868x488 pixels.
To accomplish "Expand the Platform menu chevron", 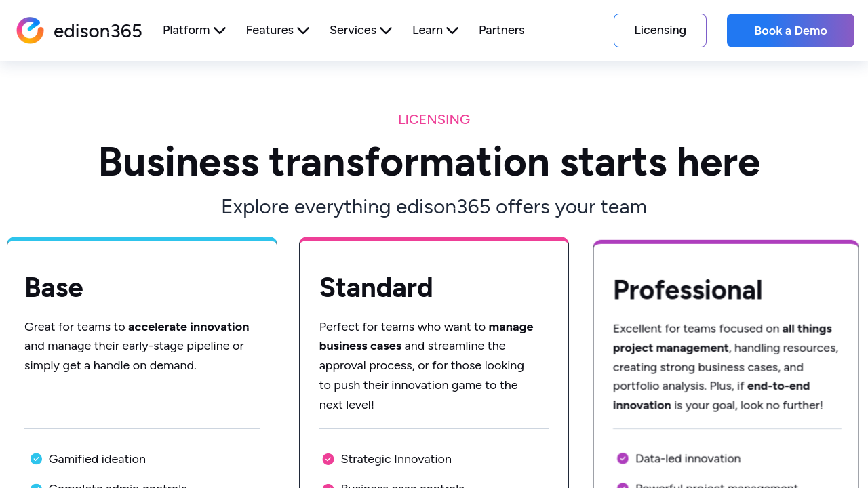I will point(220,30).
